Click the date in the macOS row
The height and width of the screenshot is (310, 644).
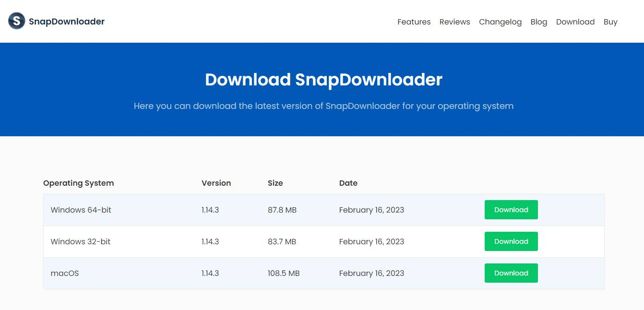pyautogui.click(x=372, y=273)
